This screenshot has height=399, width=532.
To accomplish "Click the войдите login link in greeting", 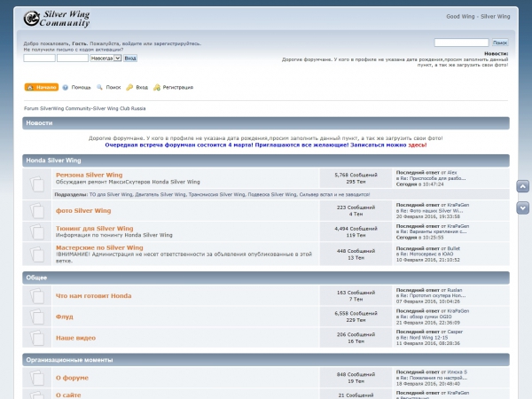I will (x=132, y=43).
